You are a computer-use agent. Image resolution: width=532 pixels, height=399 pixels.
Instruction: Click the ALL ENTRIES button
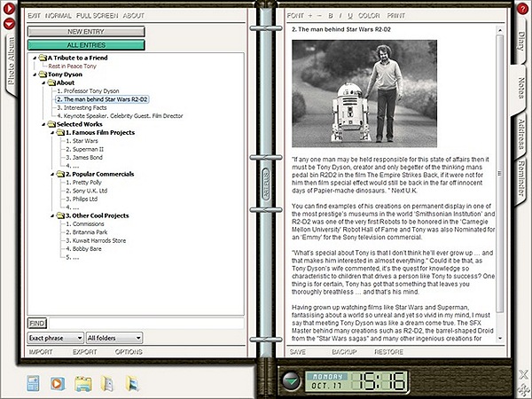pos(86,45)
